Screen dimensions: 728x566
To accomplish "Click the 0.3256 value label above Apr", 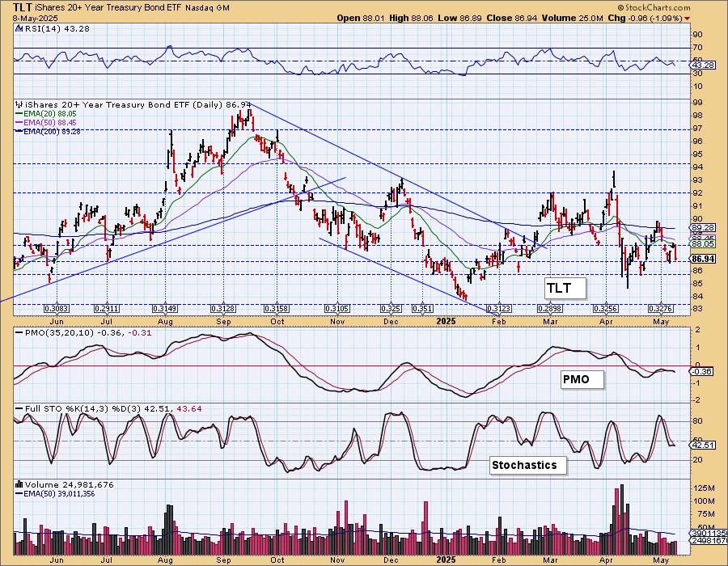I will pos(606,309).
